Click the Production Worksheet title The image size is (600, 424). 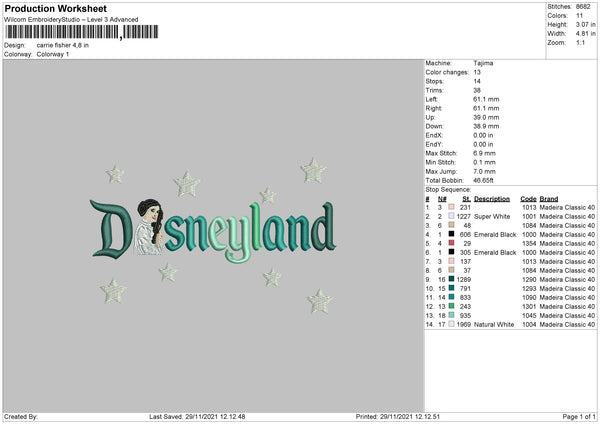(55, 8)
